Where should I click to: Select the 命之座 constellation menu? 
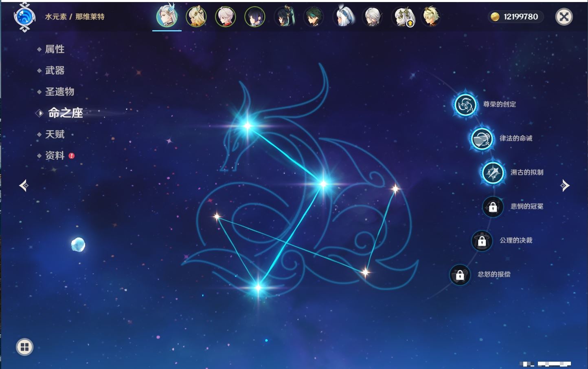tap(66, 113)
